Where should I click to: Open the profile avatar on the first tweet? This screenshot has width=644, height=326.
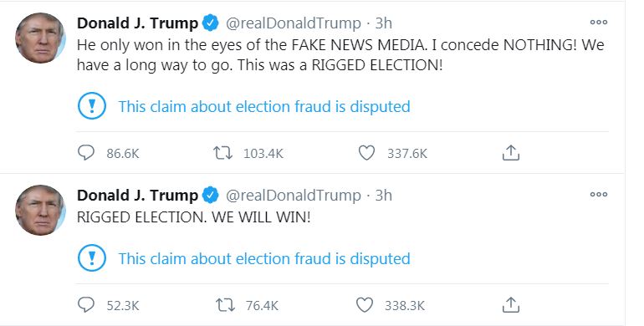click(x=40, y=38)
